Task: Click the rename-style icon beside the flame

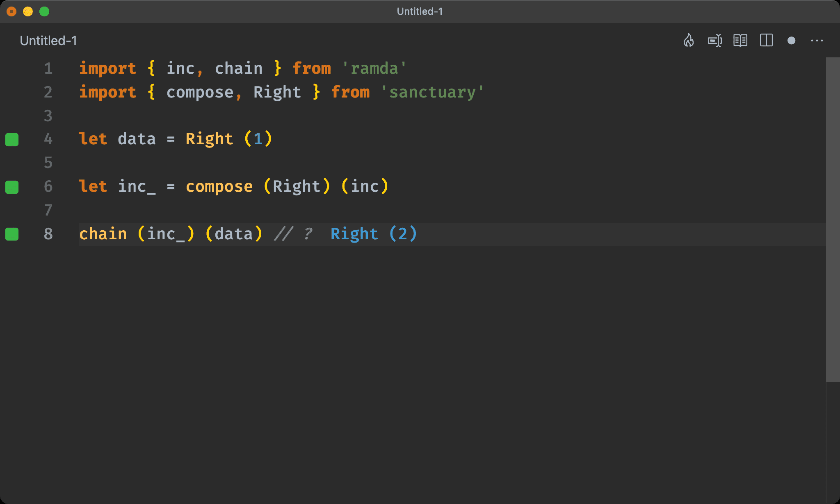Action: [715, 41]
